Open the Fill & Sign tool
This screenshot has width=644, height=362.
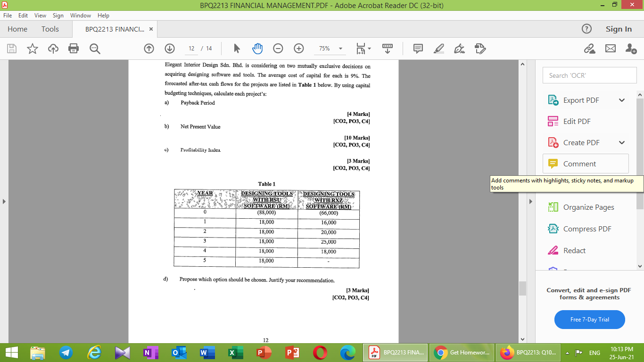pyautogui.click(x=459, y=49)
